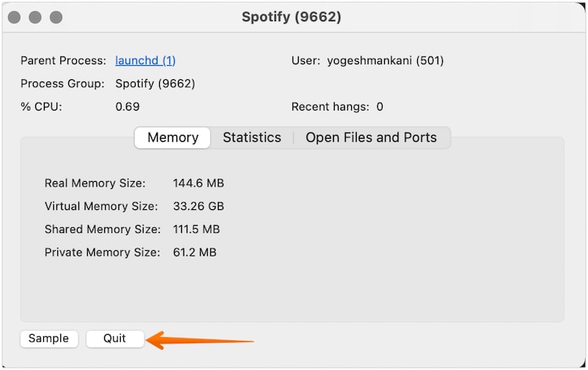This screenshot has height=370, width=588.
Task: Select the Shared Memory Size value 111.5 MB
Action: pyautogui.click(x=196, y=229)
